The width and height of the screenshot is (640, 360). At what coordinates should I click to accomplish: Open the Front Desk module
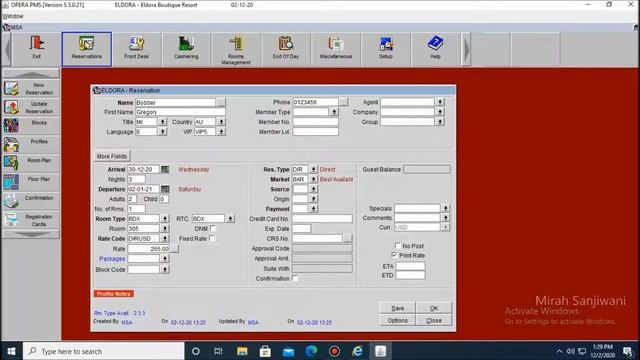tap(136, 49)
